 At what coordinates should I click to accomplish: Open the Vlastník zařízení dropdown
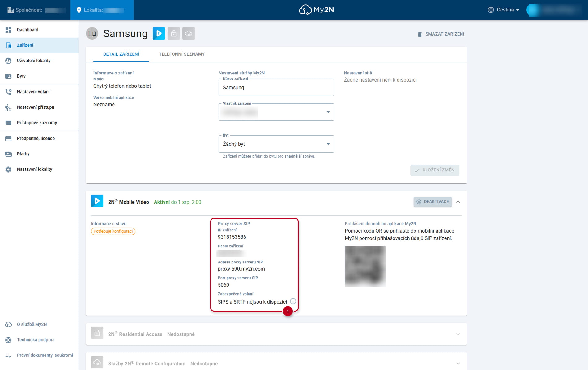pos(276,112)
